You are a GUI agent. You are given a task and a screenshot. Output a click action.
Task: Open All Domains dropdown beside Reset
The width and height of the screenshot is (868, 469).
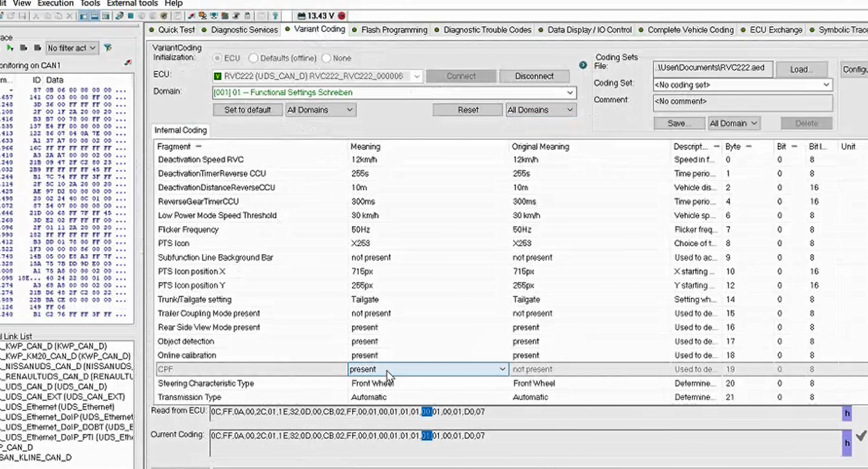pyautogui.click(x=541, y=110)
